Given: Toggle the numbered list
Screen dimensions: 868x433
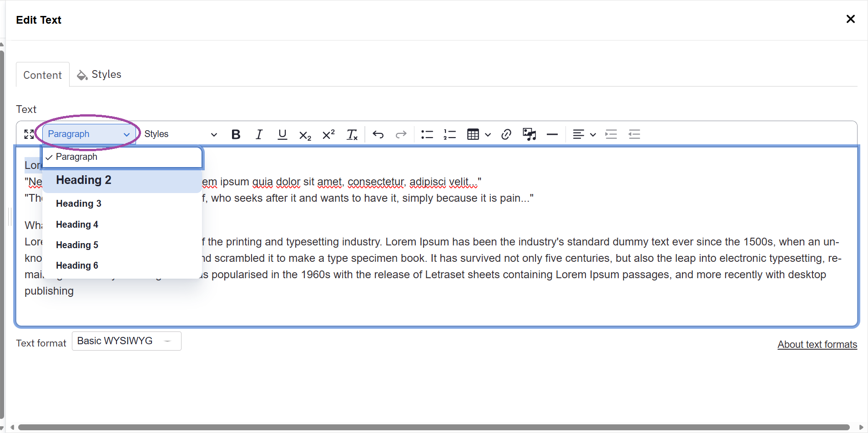Looking at the screenshot, I should [449, 134].
